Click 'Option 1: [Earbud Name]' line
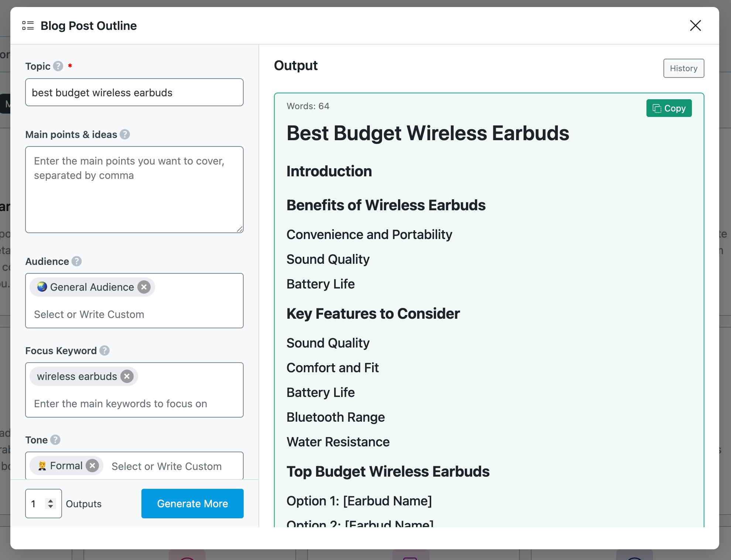731x560 pixels. tap(359, 501)
